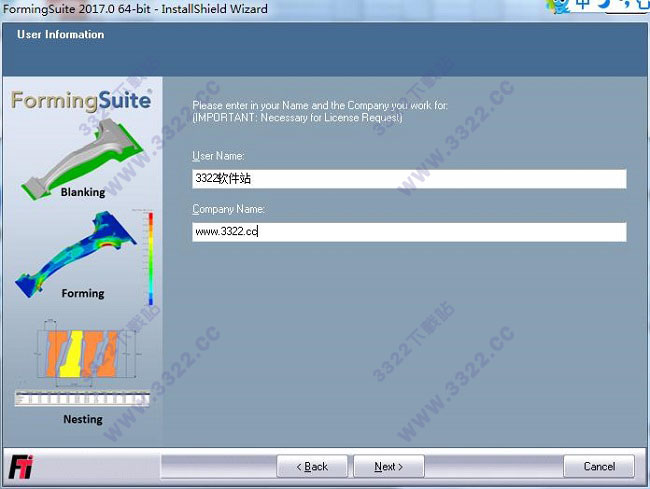Click the 'Please enter in your Name' instruction
This screenshot has width=650, height=489.
coord(320,105)
